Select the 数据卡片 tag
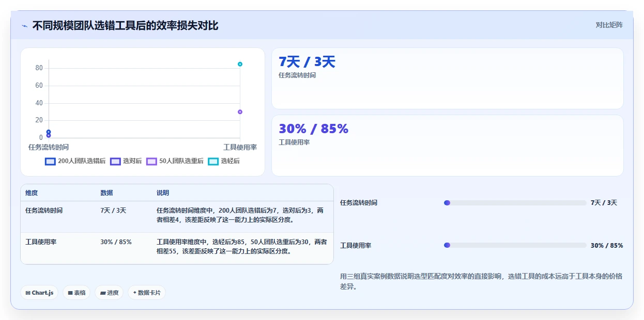644x320 pixels. pyautogui.click(x=147, y=293)
